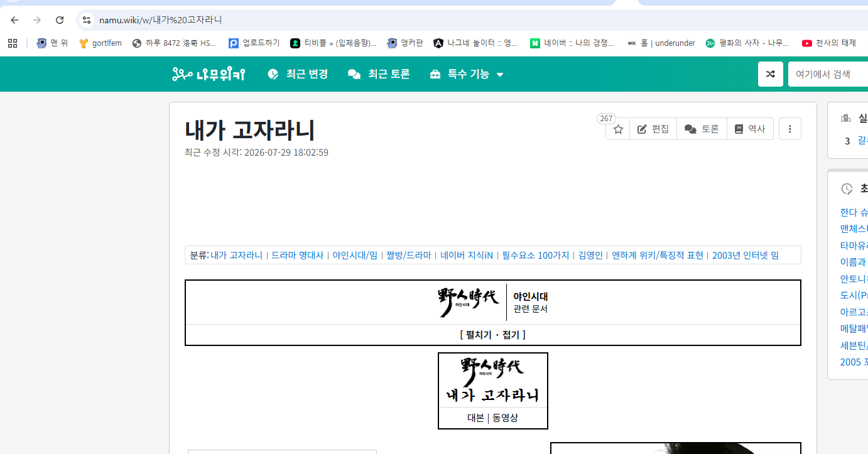868x454 pixels.
Task: Open the 평화의 사자 - 나무 bookmark
Action: [x=747, y=43]
